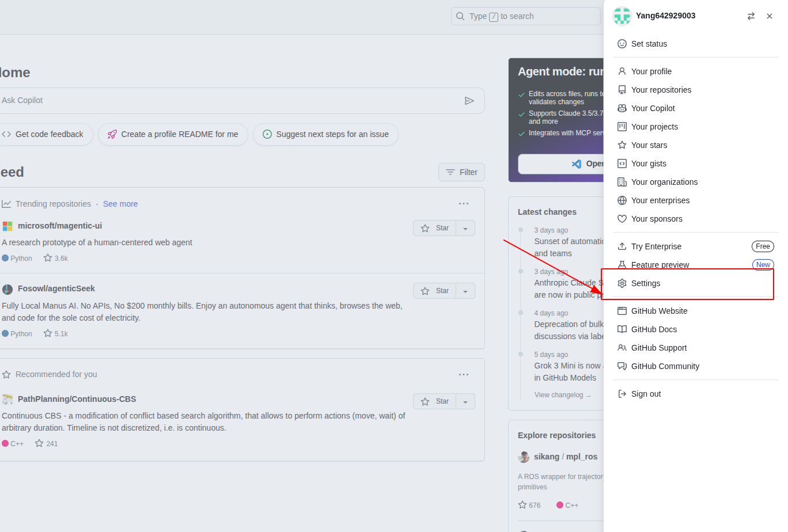Click the GitHub Docs book icon
This screenshot has width=788, height=532.
[622, 329]
